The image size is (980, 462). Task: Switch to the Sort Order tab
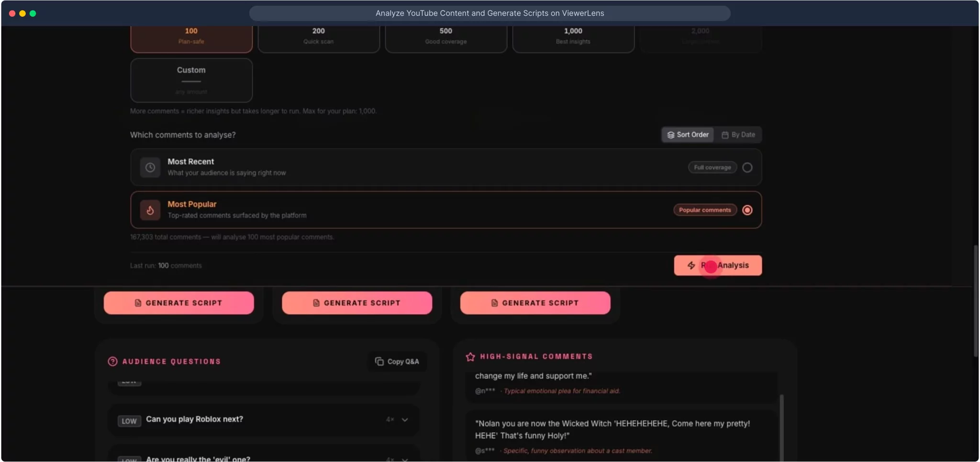(688, 135)
